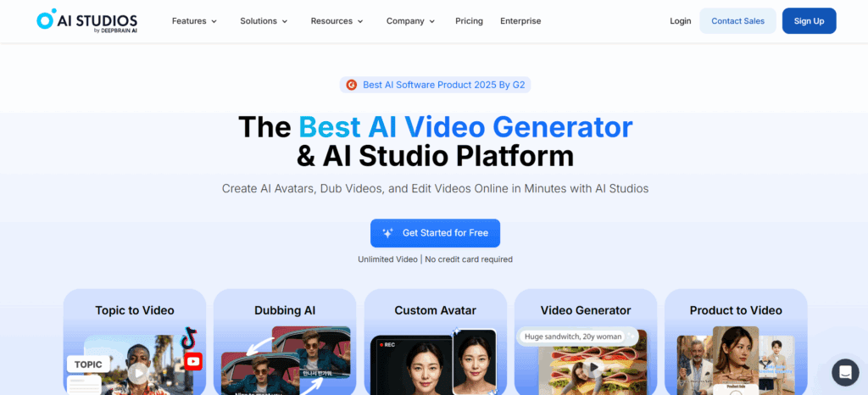Click the TOPIC label tag
Image resolution: width=868 pixels, height=395 pixels.
click(88, 364)
